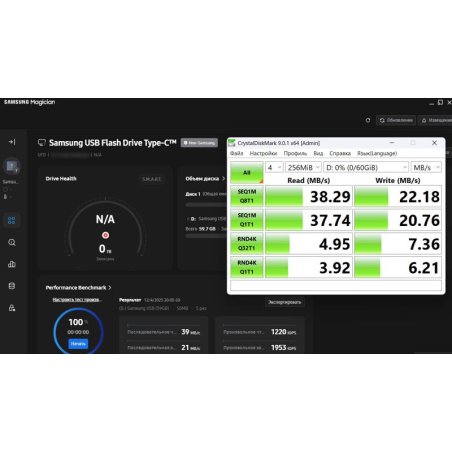The width and height of the screenshot is (452, 452).
Task: Click the Samsung Magician logo in the title bar
Action: tap(29, 102)
